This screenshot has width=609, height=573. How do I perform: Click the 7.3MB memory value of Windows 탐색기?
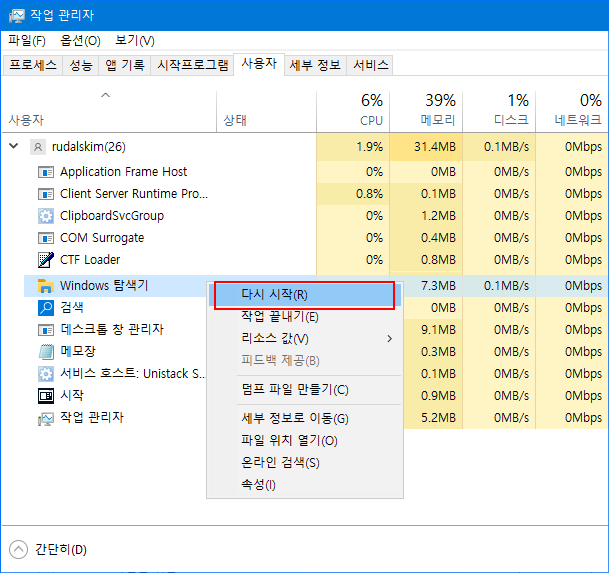(x=438, y=286)
